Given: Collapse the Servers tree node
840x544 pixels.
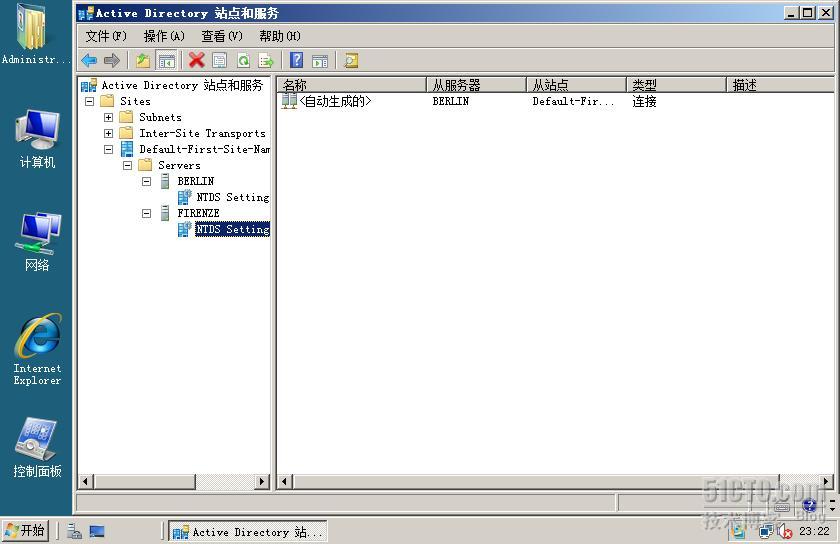Looking at the screenshot, I should (128, 166).
